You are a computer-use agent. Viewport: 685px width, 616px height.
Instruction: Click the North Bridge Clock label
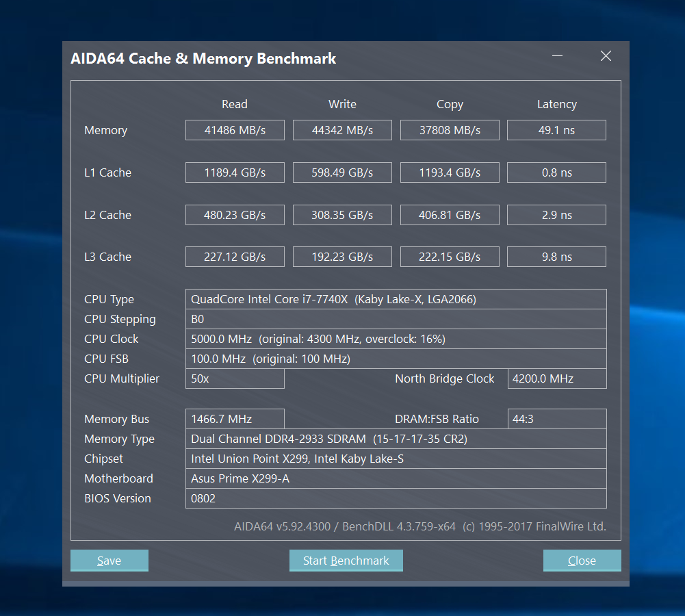[445, 378]
